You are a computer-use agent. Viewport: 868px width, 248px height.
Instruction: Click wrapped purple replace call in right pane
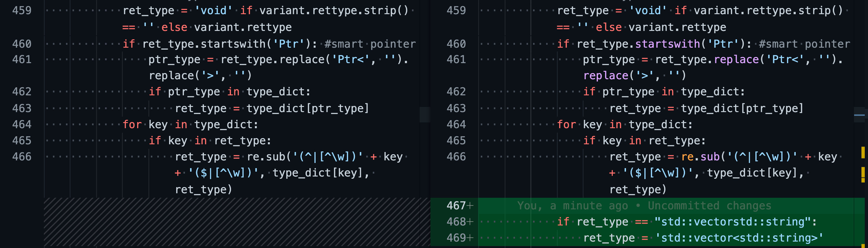[x=606, y=75]
